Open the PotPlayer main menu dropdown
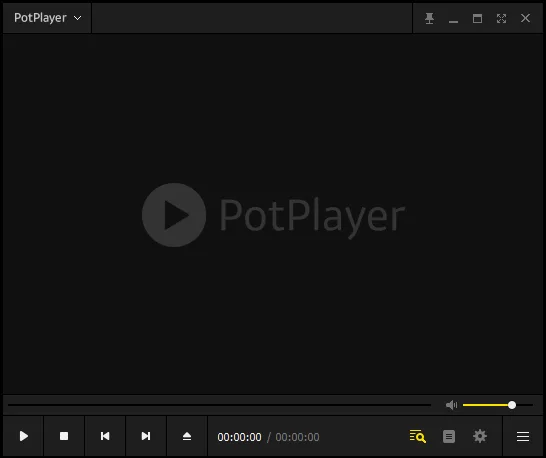Screen dimensions: 546x458 47,18
